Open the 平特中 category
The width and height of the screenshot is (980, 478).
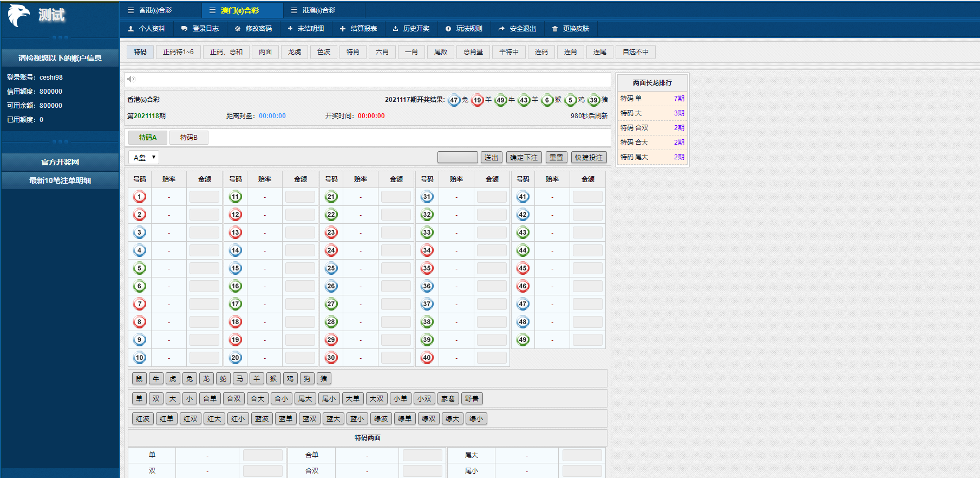[x=509, y=52]
